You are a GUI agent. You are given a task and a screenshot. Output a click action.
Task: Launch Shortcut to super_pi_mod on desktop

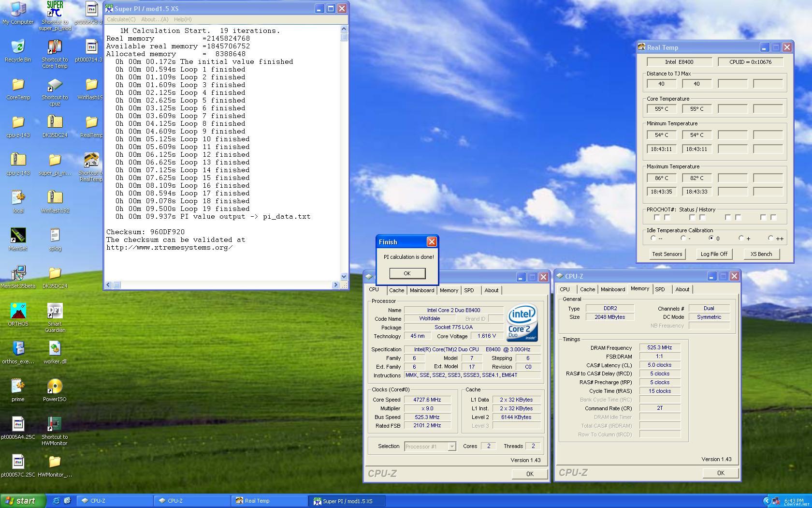(x=55, y=16)
